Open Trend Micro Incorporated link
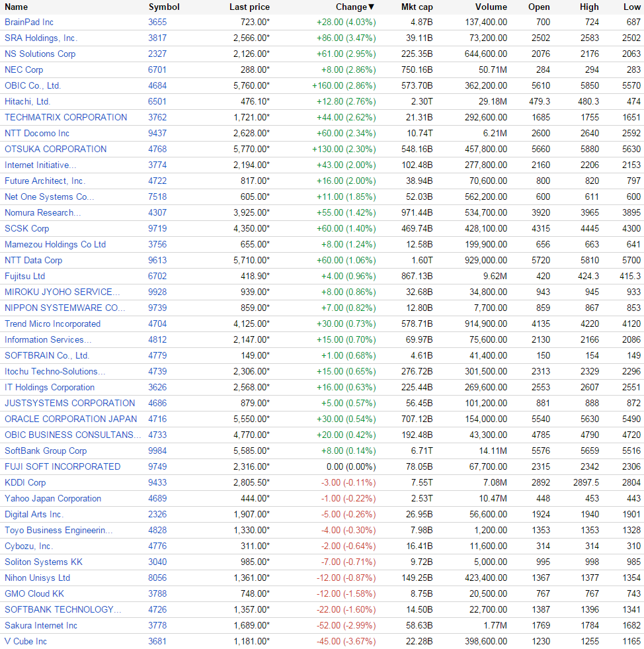Viewport: 644px width, 649px height. coord(52,324)
